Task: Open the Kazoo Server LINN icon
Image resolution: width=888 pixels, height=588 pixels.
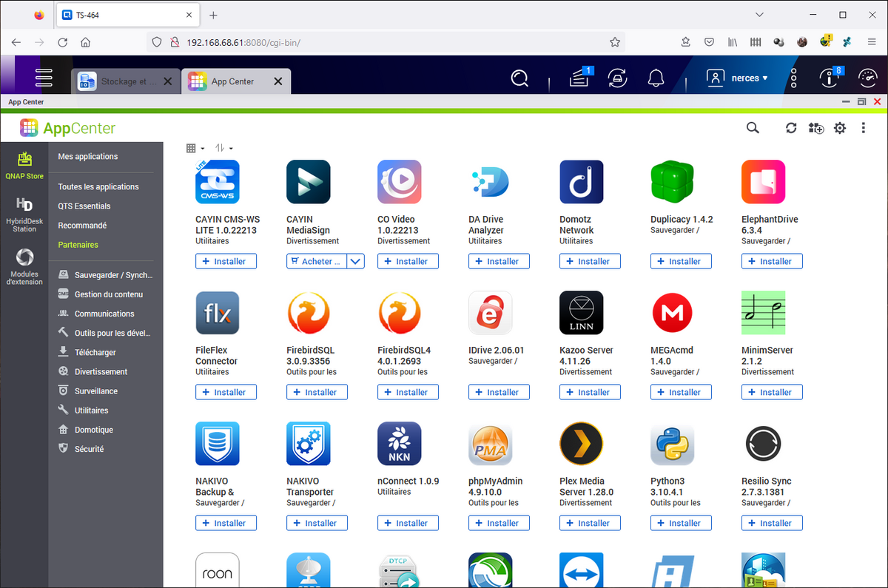Action: (582, 313)
